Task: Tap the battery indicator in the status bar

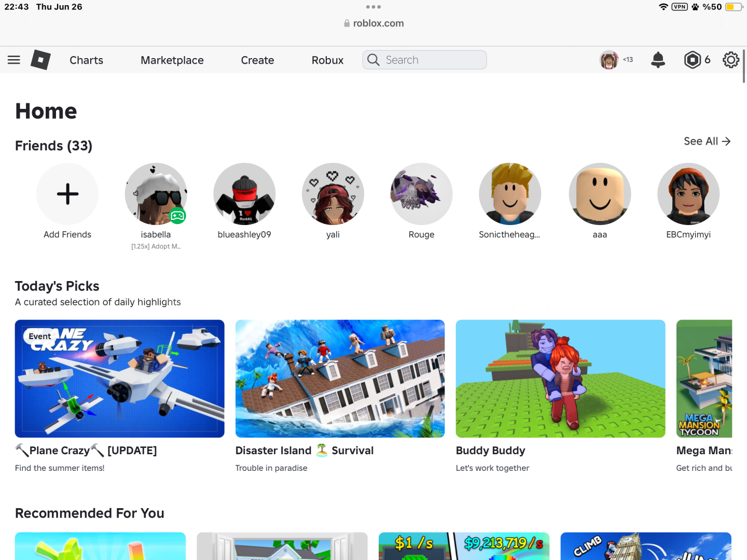Action: (734, 7)
